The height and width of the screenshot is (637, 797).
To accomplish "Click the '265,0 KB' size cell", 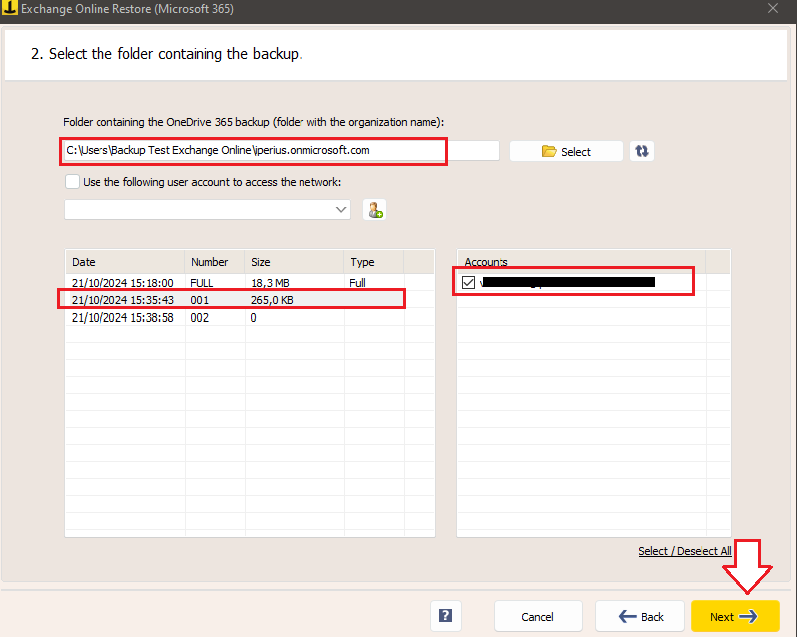I will [272, 300].
